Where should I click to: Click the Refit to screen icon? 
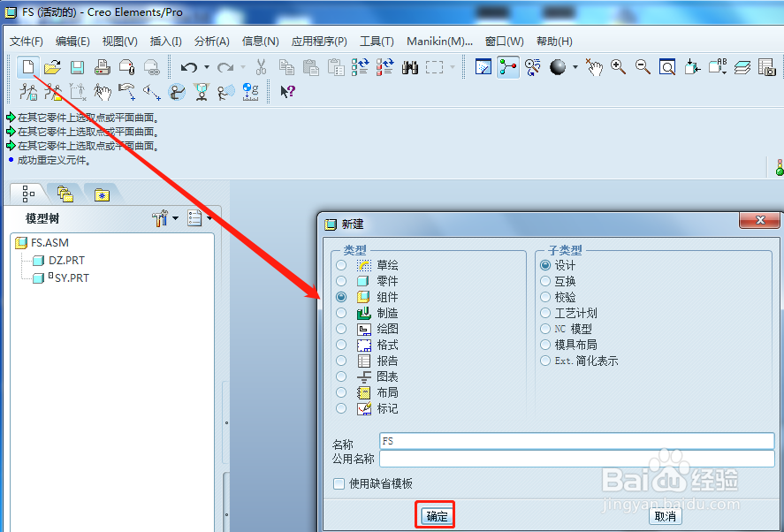point(667,67)
